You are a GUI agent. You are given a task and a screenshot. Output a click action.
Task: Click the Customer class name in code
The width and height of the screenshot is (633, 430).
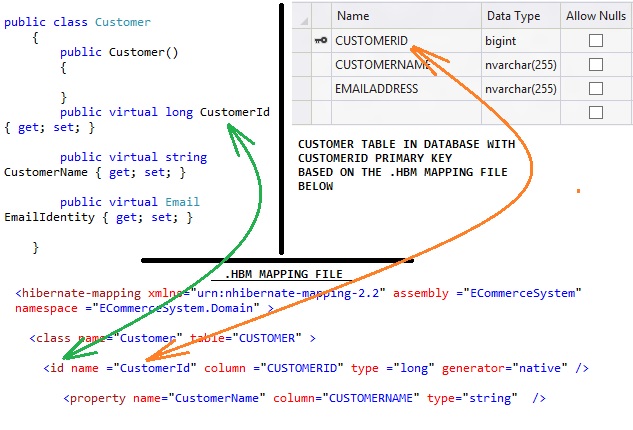point(123,22)
